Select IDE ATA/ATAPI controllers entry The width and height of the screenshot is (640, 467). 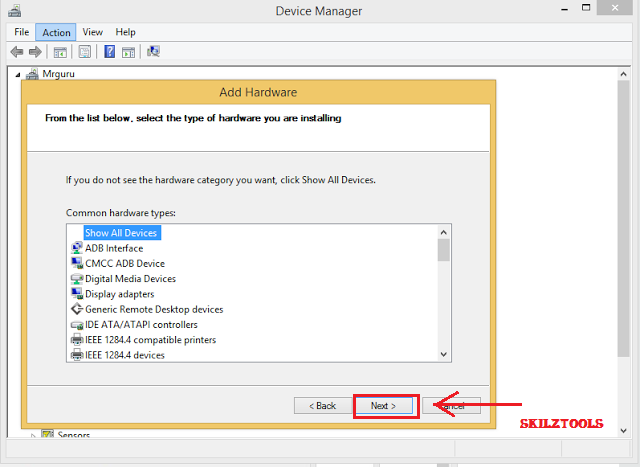tap(141, 325)
